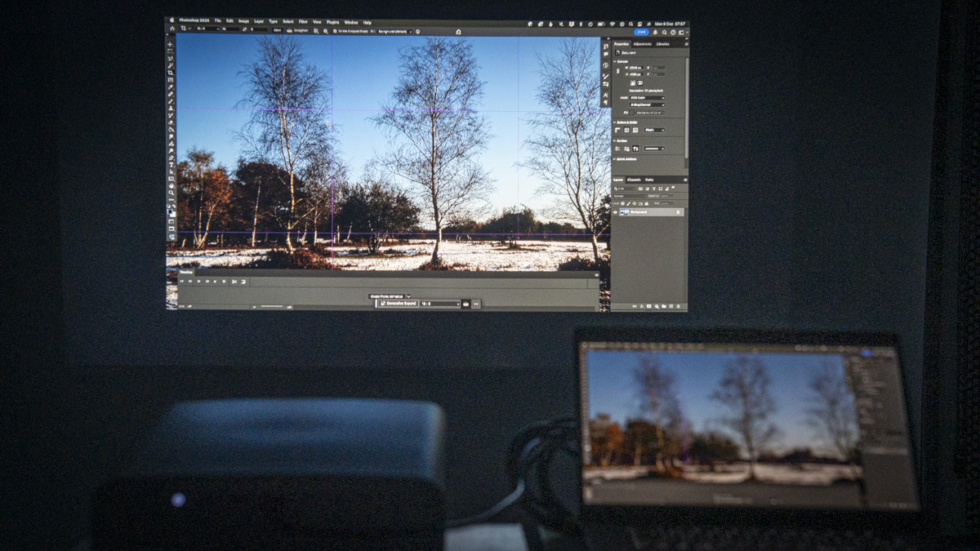Image resolution: width=980 pixels, height=551 pixels.
Task: Toggle the Fill checkbox in Canvas section
Action: pos(631,113)
